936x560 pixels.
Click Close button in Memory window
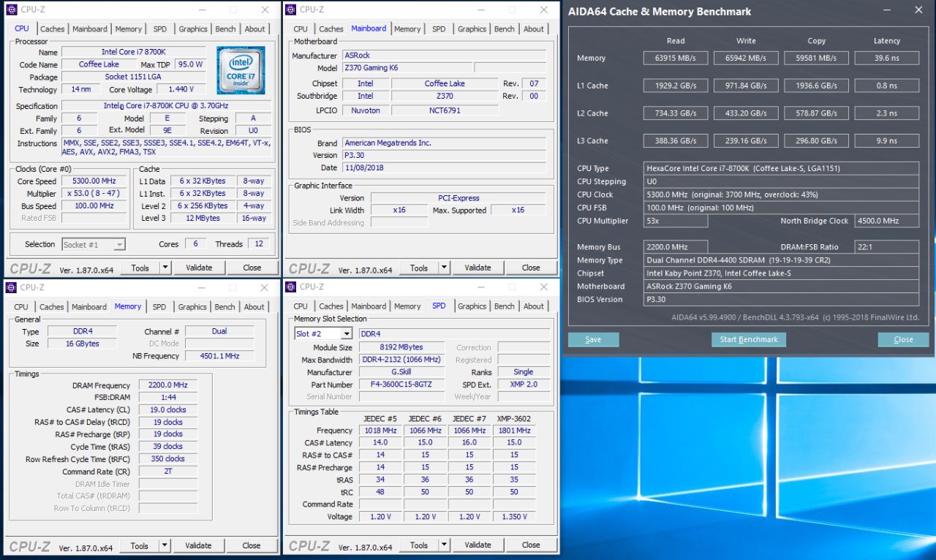pyautogui.click(x=252, y=545)
